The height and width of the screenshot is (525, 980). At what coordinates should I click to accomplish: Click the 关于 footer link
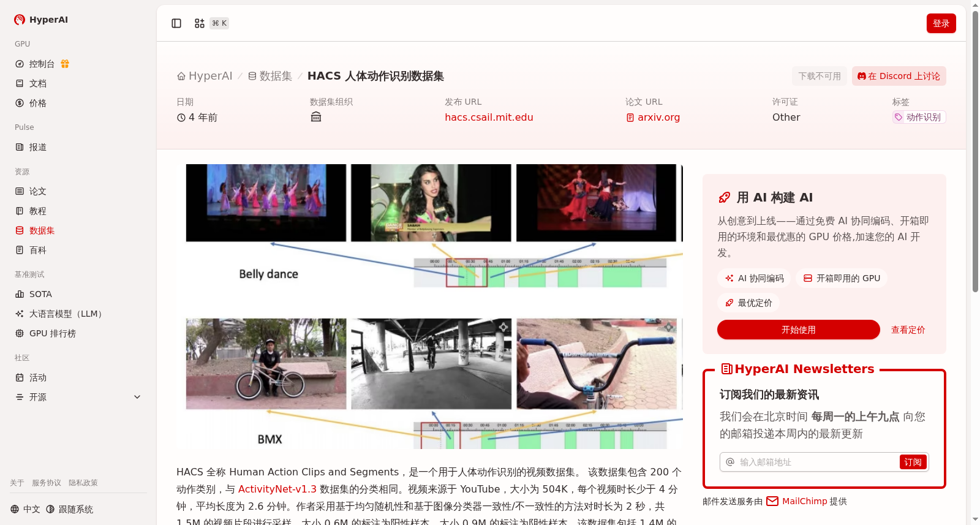click(x=17, y=483)
